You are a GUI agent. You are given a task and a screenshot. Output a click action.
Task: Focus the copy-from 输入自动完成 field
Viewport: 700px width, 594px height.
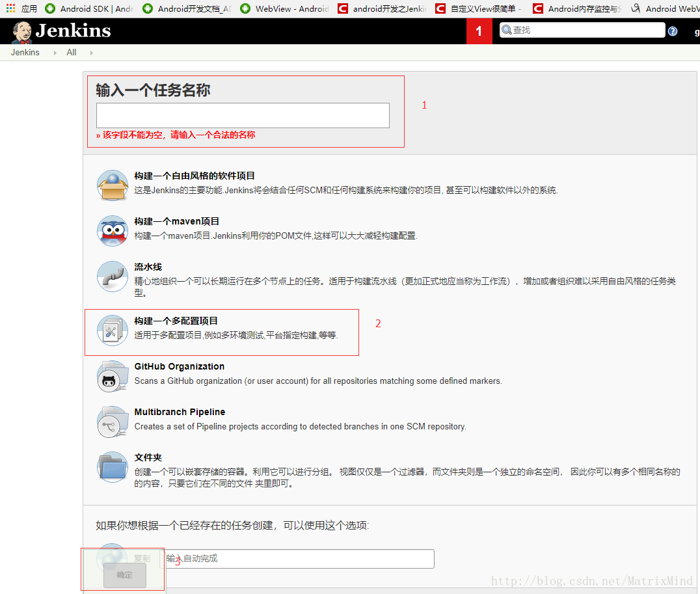tap(297, 559)
